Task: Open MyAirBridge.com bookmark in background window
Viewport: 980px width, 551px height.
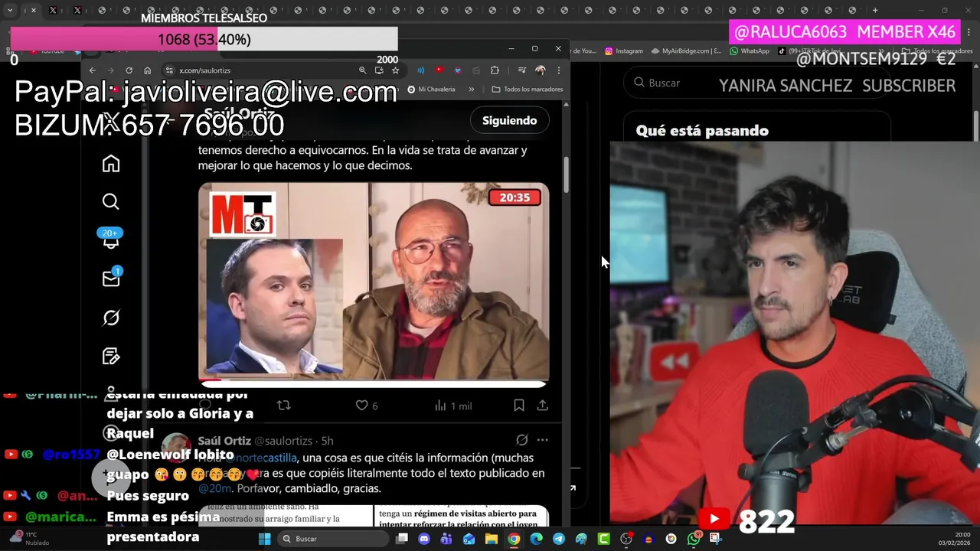Action: [686, 51]
